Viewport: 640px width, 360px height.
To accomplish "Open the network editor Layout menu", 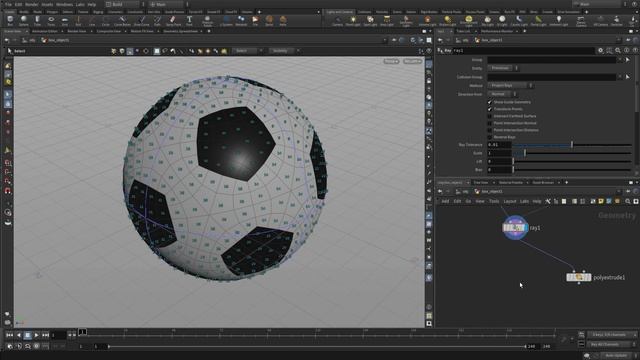I will (x=510, y=201).
